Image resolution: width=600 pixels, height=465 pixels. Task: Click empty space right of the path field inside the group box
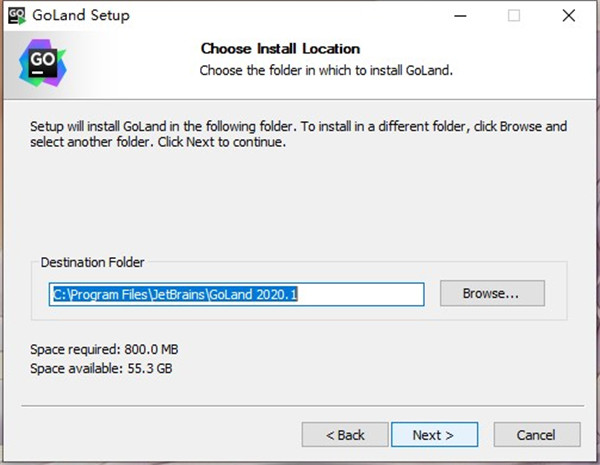(556, 294)
